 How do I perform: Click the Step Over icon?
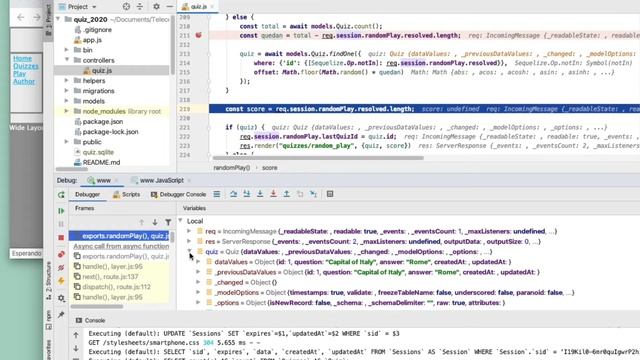coord(233,194)
